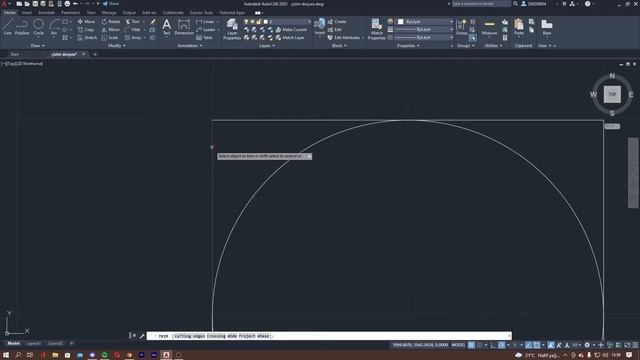
Task: Select the Dimension tool
Action: (x=184, y=27)
